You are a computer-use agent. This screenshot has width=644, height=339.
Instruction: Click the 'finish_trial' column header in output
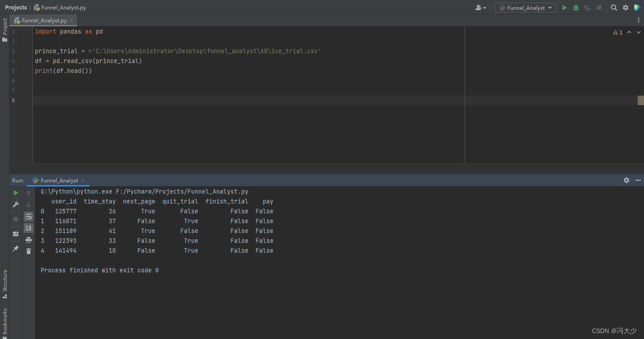pyautogui.click(x=227, y=202)
